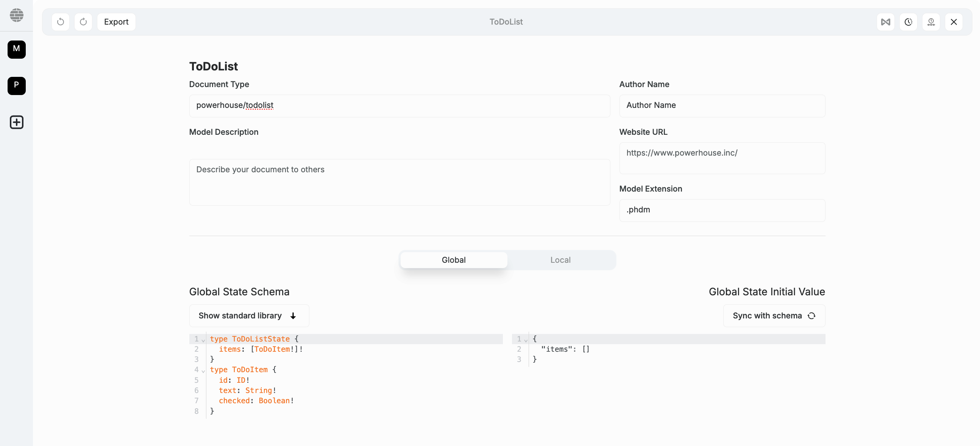This screenshot has width=980, height=446.
Task: Click the Author Name input field
Action: pos(722,106)
